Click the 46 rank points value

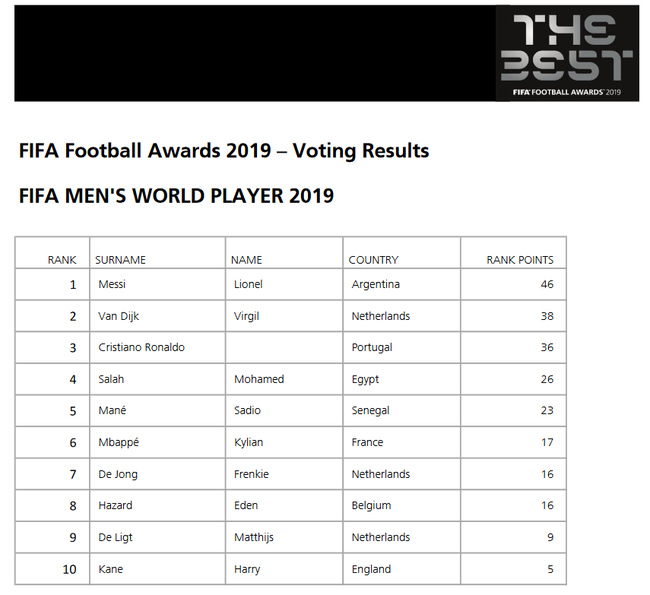[547, 284]
